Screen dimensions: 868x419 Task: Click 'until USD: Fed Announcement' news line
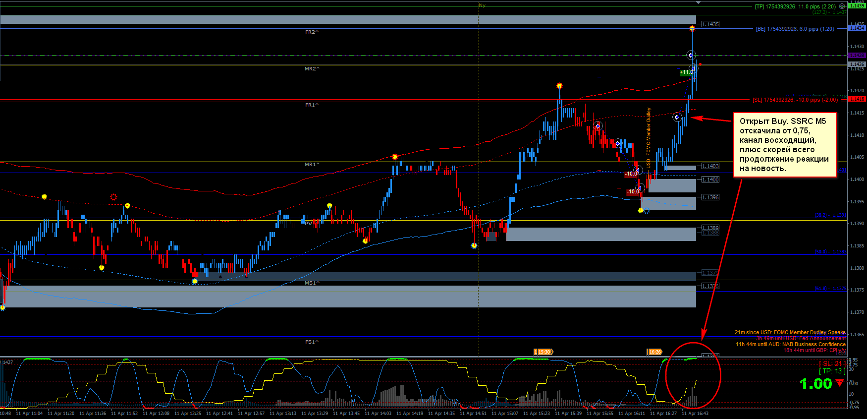pyautogui.click(x=801, y=338)
